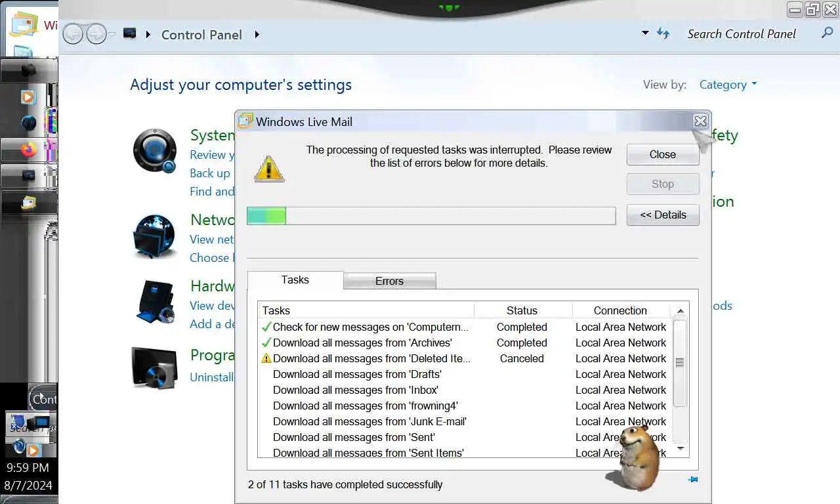Click the 'Back up' link under System
The width and height of the screenshot is (840, 504).
tap(210, 173)
